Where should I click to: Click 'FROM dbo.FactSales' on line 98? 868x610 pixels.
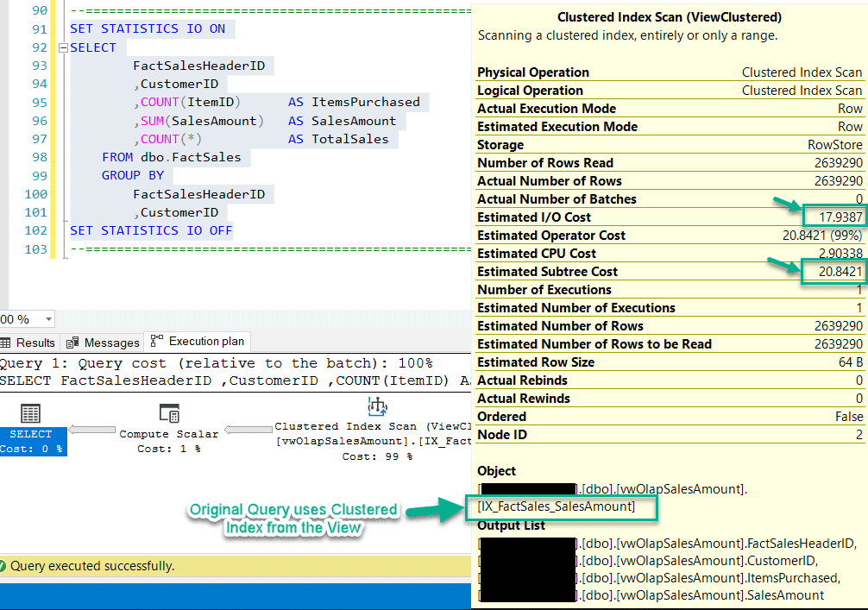[x=172, y=157]
